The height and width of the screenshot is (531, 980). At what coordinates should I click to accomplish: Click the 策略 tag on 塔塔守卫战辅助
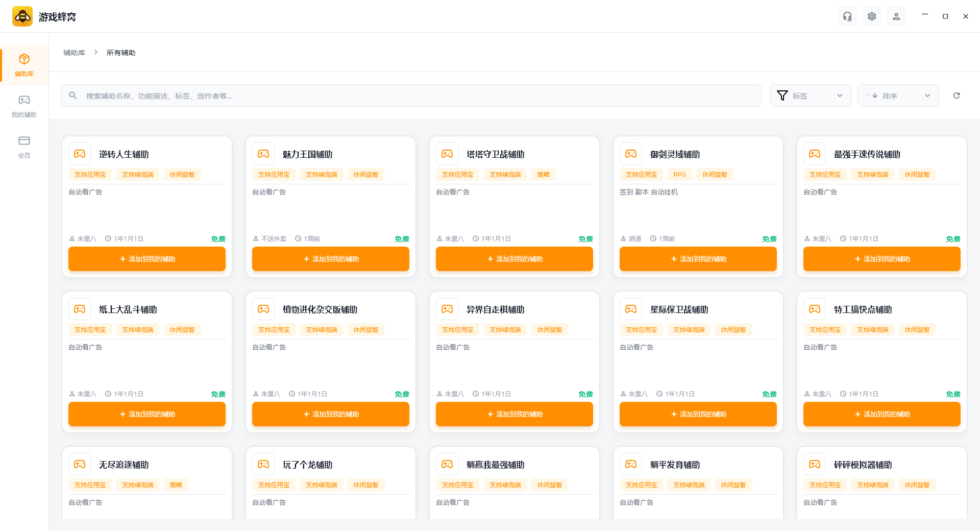(543, 175)
